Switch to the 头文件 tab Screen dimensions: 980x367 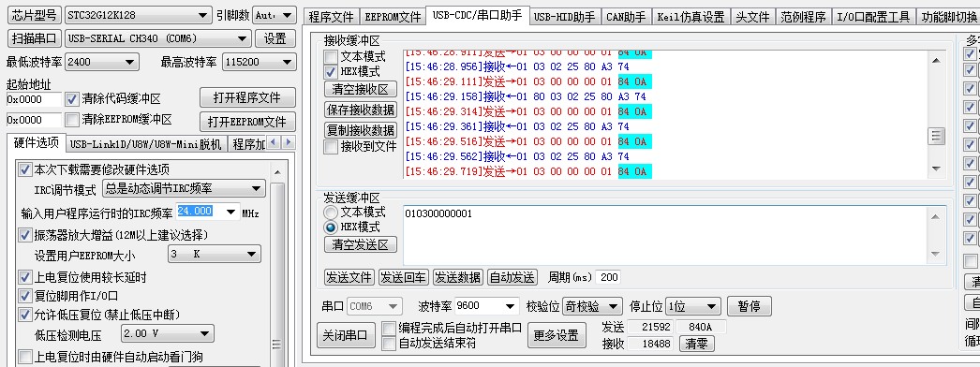[752, 17]
